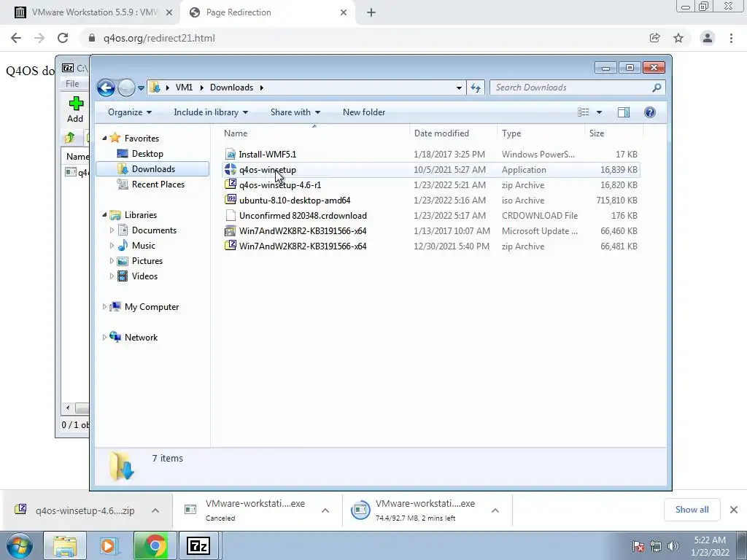Open the address bar history dropdown

[x=459, y=87]
